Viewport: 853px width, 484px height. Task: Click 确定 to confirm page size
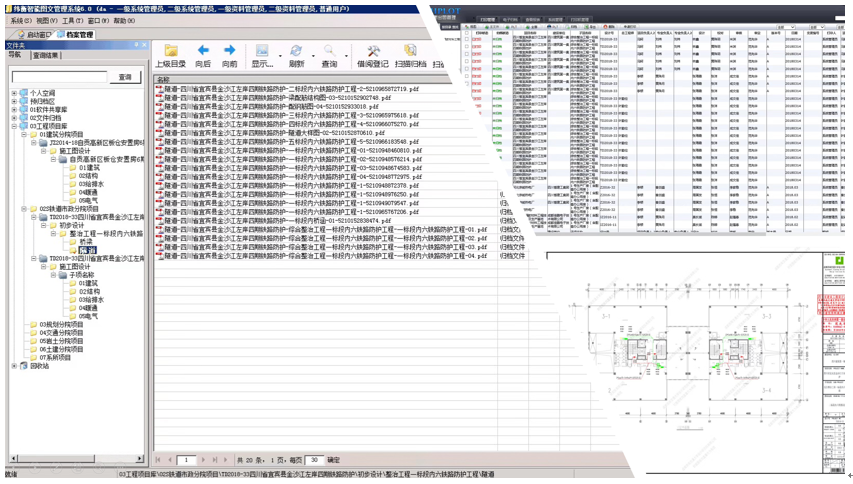click(333, 460)
